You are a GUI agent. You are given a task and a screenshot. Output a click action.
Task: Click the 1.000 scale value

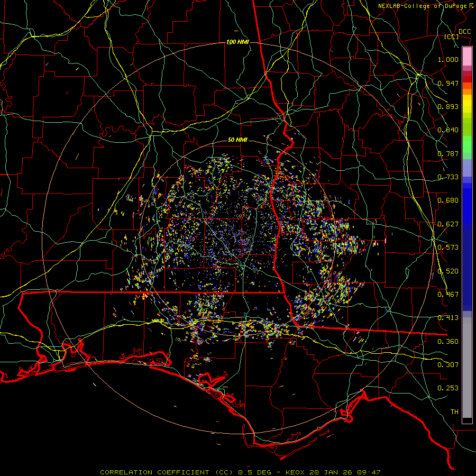[448, 59]
